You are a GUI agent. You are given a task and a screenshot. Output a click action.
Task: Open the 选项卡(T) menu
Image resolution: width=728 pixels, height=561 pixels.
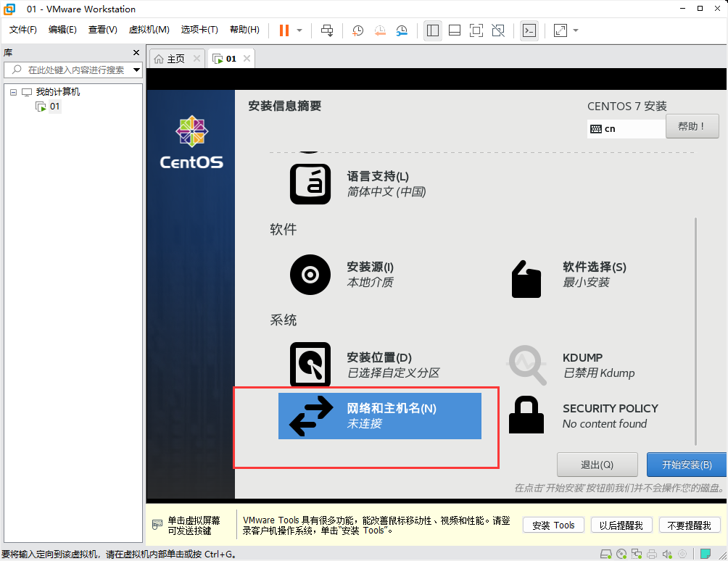[x=199, y=30]
